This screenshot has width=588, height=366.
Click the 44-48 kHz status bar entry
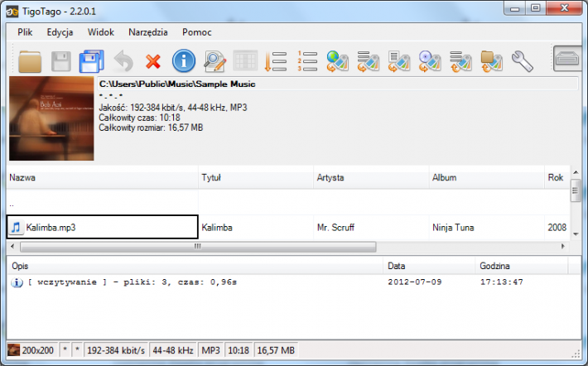[173, 350]
